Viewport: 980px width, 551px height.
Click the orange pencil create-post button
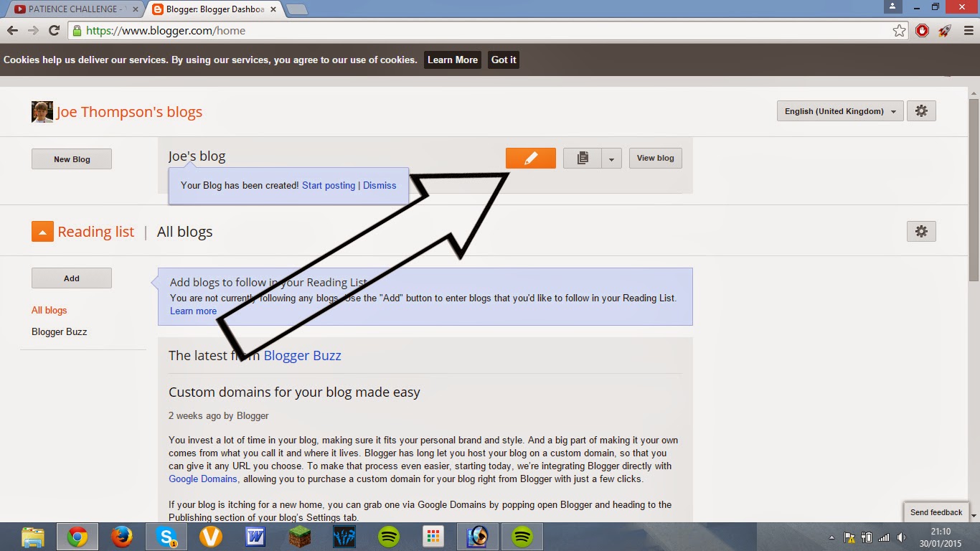click(x=530, y=158)
